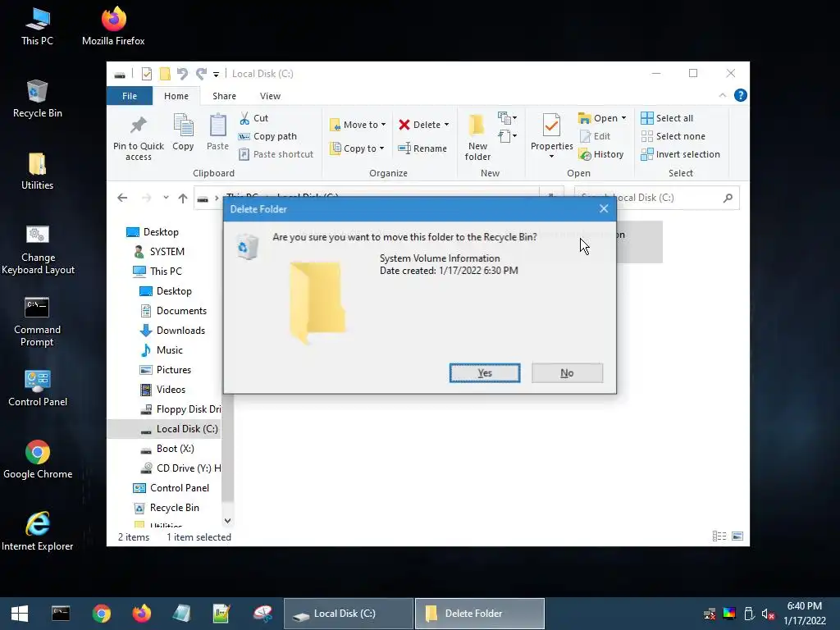Open the New item dropdown icon

pyautogui.click(x=507, y=117)
